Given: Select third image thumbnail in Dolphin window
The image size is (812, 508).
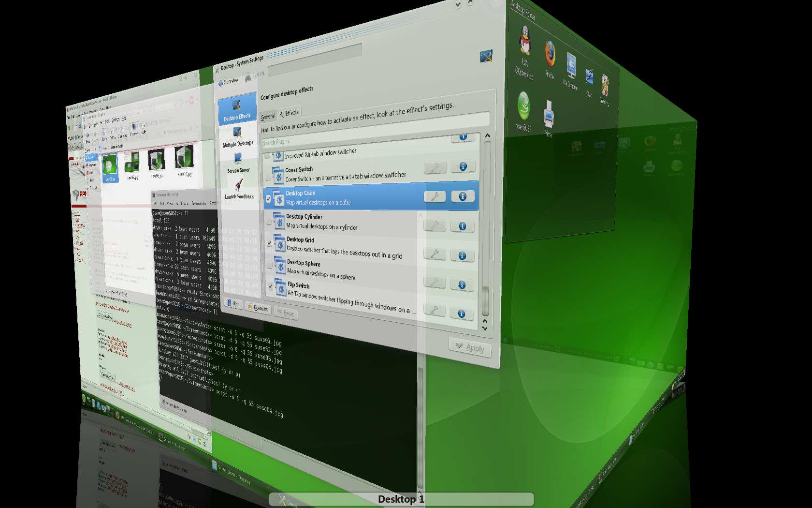Looking at the screenshot, I should point(156,160).
